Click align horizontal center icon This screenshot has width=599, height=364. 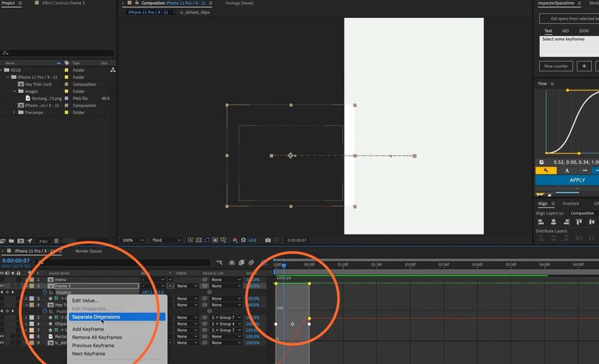553,222
